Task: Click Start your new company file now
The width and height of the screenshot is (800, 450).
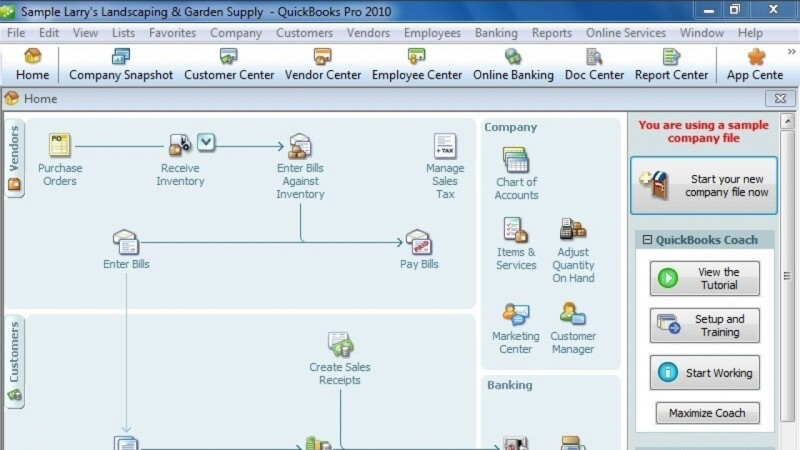Action: [704, 185]
